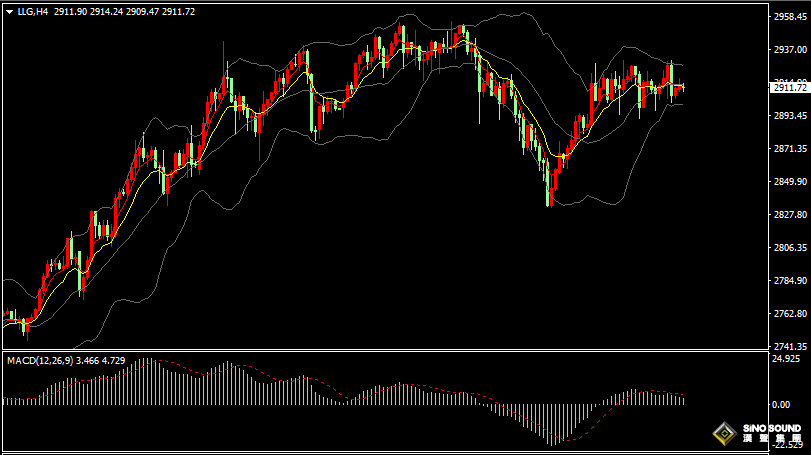Click the 2937.00 price axis label
Screen dimensions: 811x455
click(790, 50)
